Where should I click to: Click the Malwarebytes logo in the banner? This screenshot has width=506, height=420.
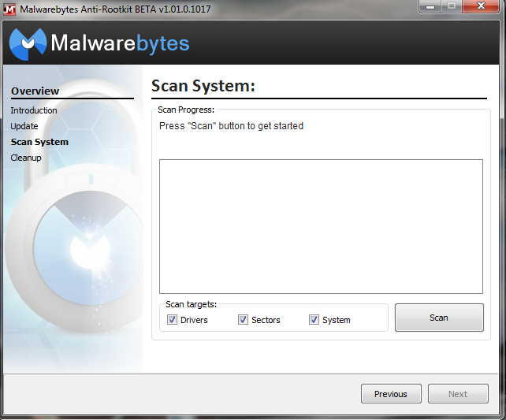click(x=99, y=43)
